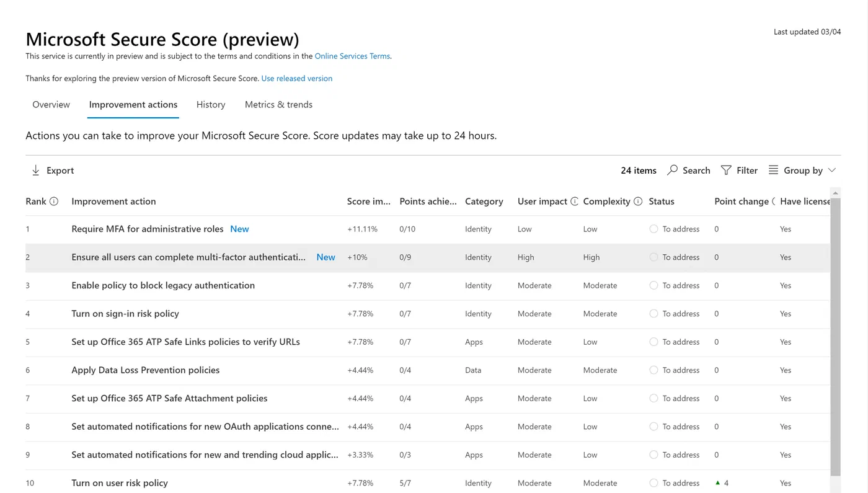Open Turn on sign-in risk policy action
Screen dimensions: 868x493
click(125, 313)
